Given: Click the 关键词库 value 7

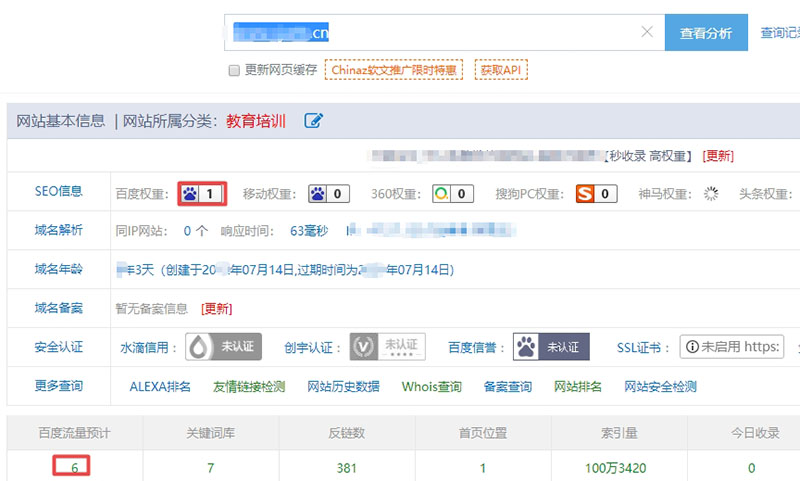Looking at the screenshot, I should pyautogui.click(x=211, y=468).
